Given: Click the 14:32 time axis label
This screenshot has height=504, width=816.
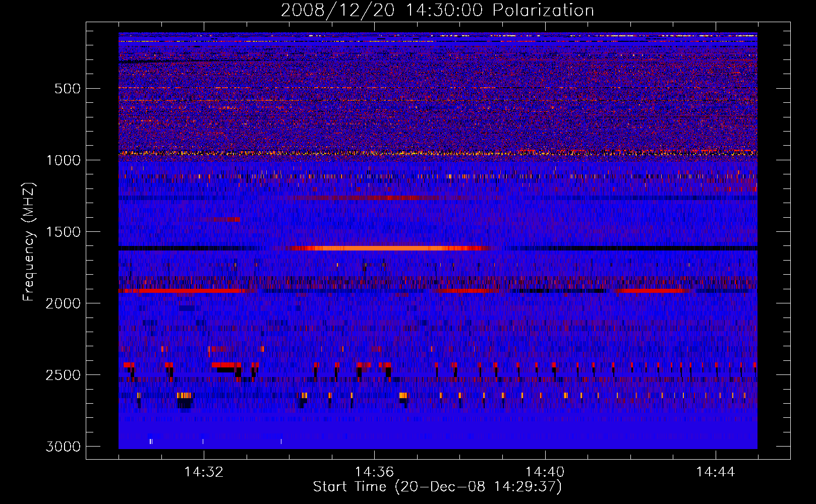Looking at the screenshot, I should click(204, 472).
